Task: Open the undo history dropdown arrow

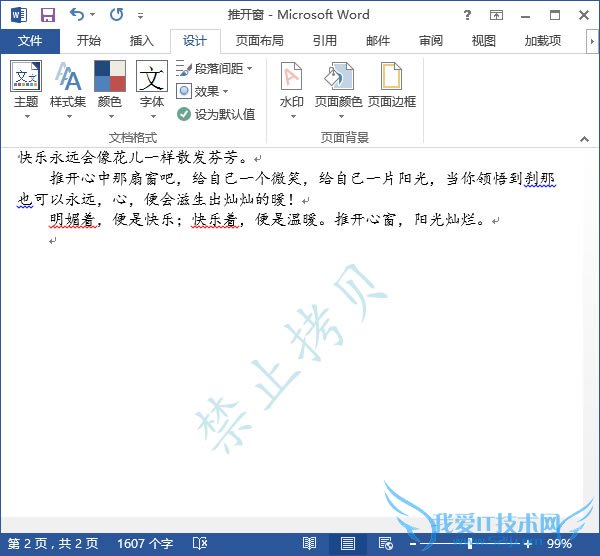Action: click(x=93, y=15)
